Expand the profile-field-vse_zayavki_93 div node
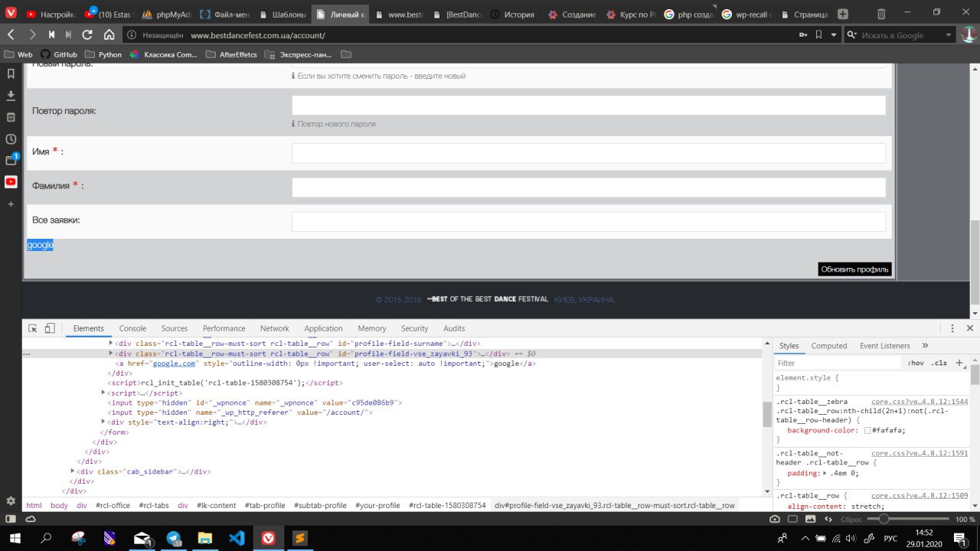This screenshot has height=551, width=980. (x=111, y=354)
